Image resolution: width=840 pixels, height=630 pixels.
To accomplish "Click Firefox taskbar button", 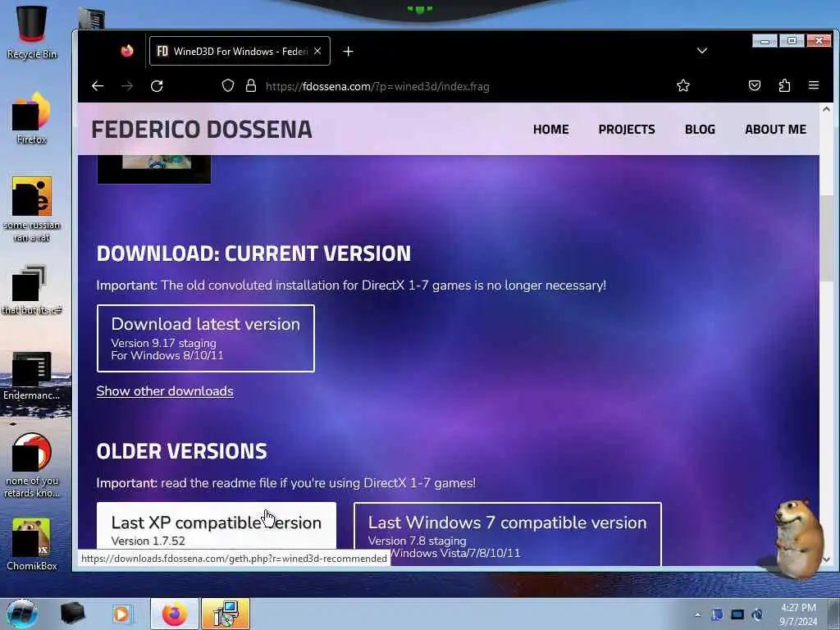I will [174, 614].
